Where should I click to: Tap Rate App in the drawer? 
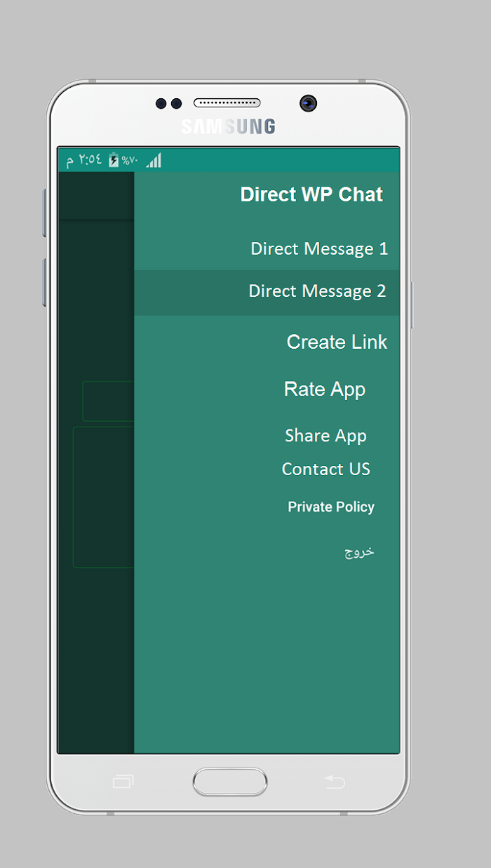(x=325, y=389)
